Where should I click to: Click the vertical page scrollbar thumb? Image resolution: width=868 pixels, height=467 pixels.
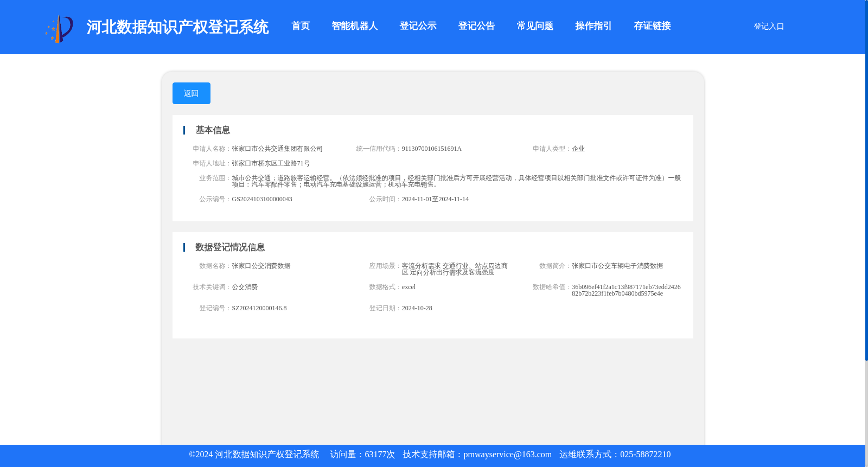pyautogui.click(x=866, y=180)
